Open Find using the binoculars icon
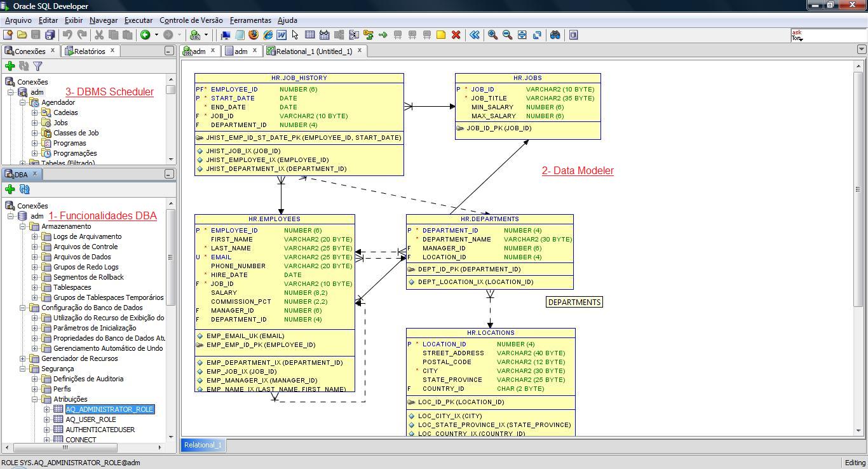Screen dimensions: 868x469 coord(555,35)
